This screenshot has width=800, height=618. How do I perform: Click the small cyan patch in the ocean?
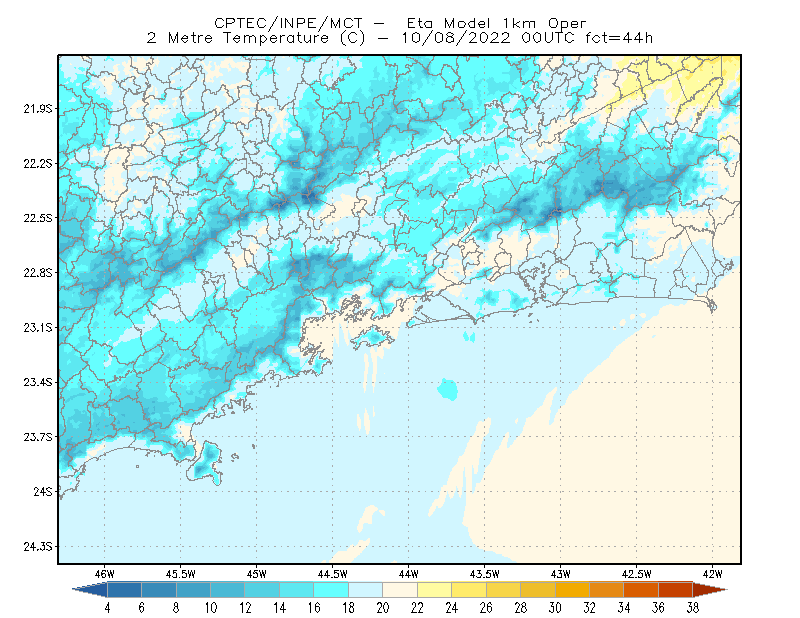click(447, 389)
